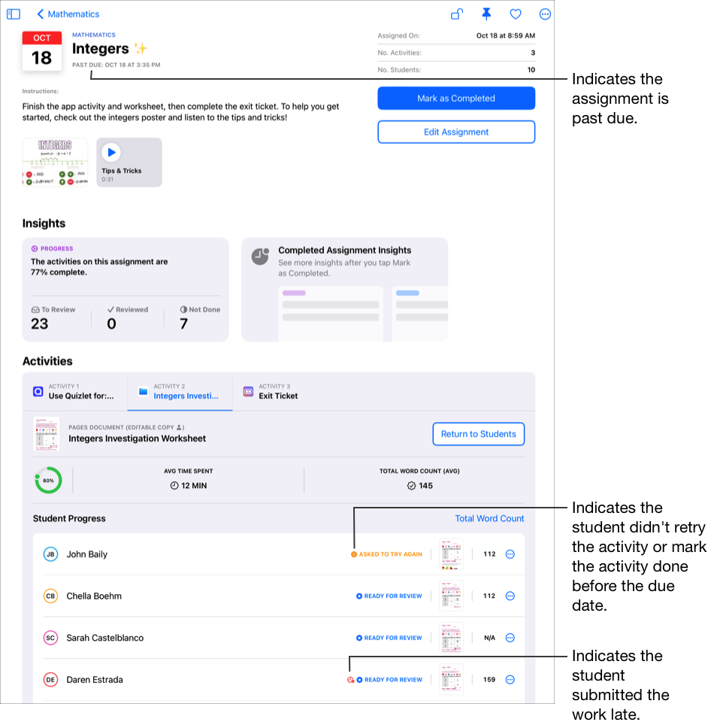
Task: Click Chella Boehm's Ready for Review status
Action: tap(389, 596)
